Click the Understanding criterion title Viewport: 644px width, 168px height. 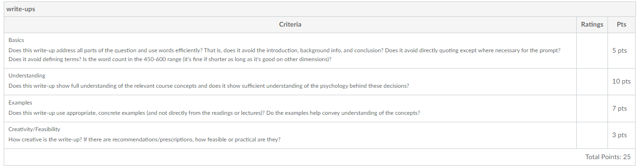coord(27,76)
